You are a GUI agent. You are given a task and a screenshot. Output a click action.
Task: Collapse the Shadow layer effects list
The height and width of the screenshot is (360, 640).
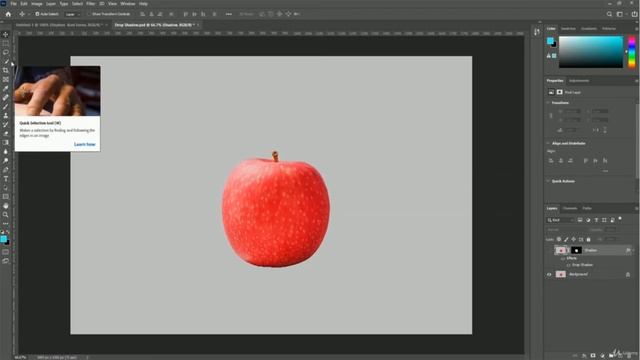click(633, 250)
